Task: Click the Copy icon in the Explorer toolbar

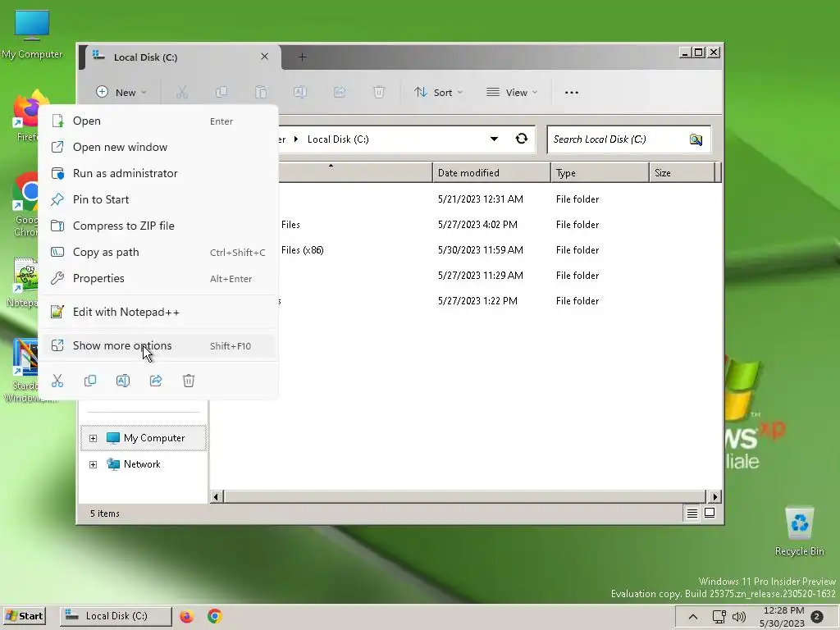Action: pyautogui.click(x=221, y=92)
